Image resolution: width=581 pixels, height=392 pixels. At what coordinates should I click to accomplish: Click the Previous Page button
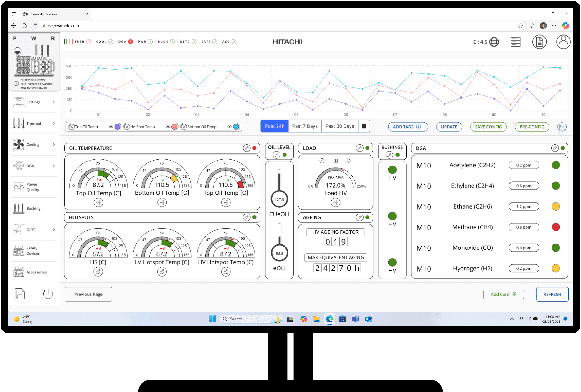(88, 294)
